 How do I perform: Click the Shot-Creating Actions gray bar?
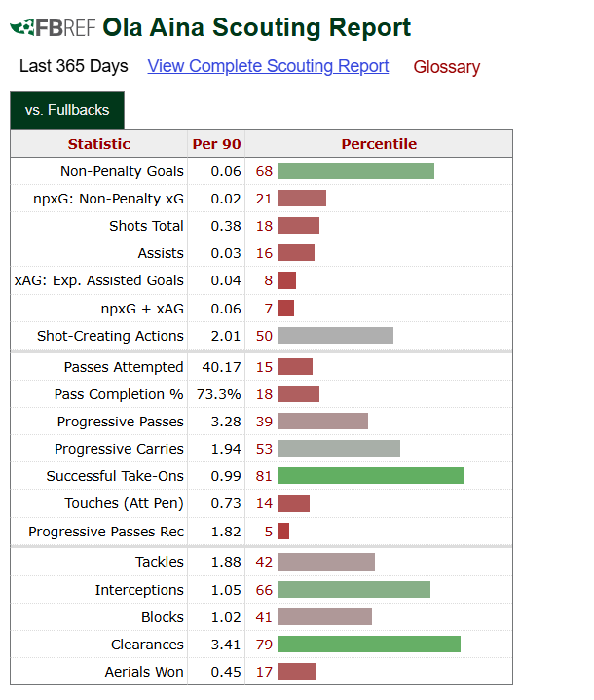(335, 336)
